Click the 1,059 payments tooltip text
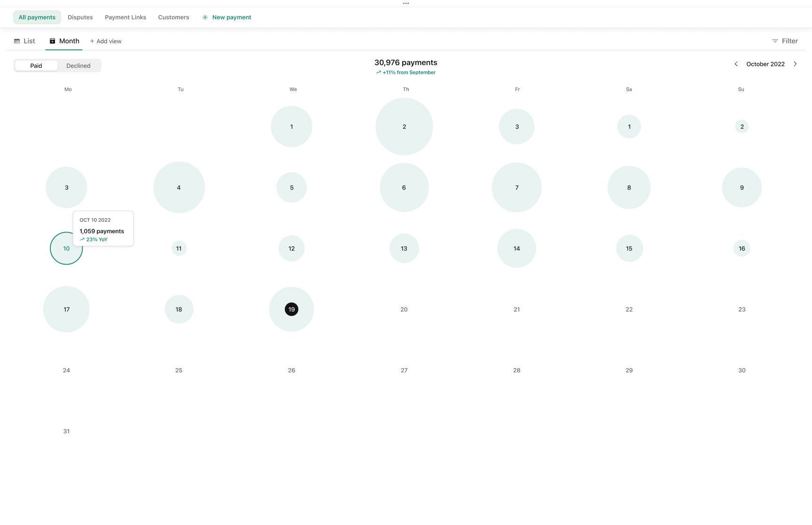Viewport: 812px width, 525px height. point(102,231)
